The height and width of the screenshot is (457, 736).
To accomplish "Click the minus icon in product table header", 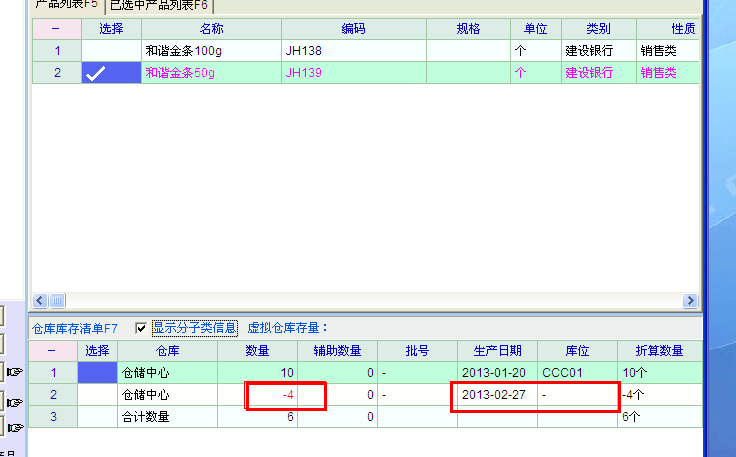I will tap(56, 28).
